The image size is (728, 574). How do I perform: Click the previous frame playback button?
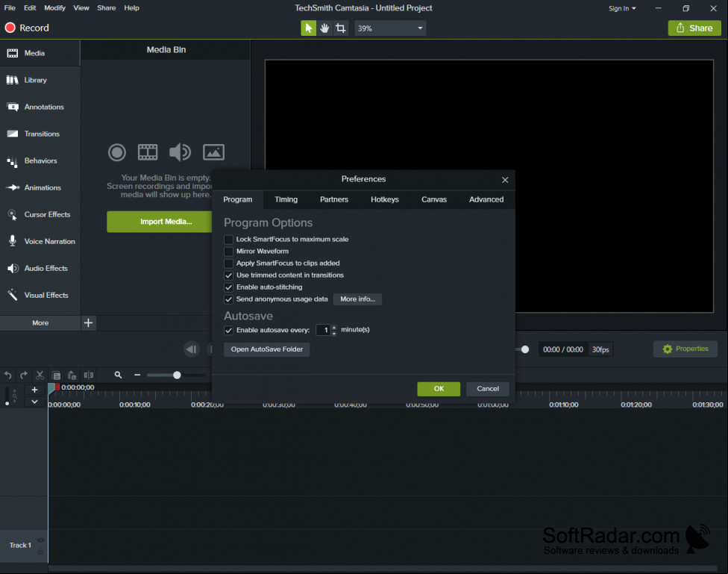point(192,349)
